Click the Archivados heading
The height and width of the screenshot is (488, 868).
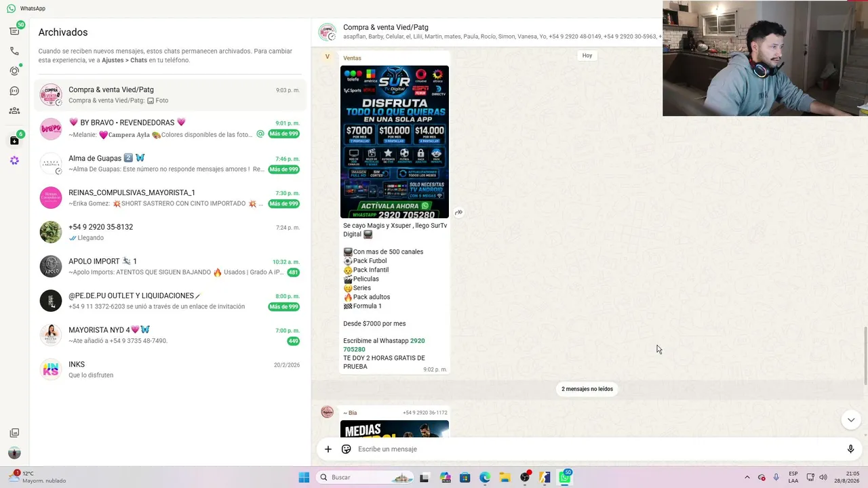coord(63,33)
